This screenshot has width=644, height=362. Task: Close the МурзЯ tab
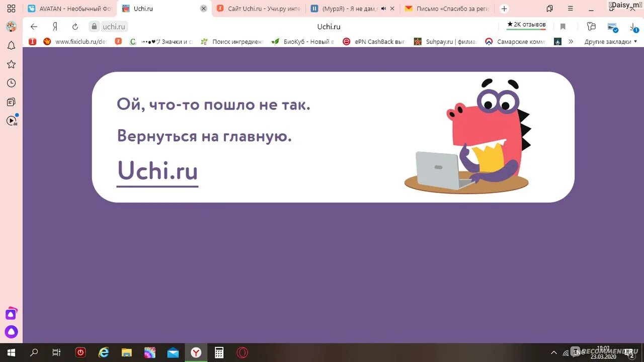392,9
